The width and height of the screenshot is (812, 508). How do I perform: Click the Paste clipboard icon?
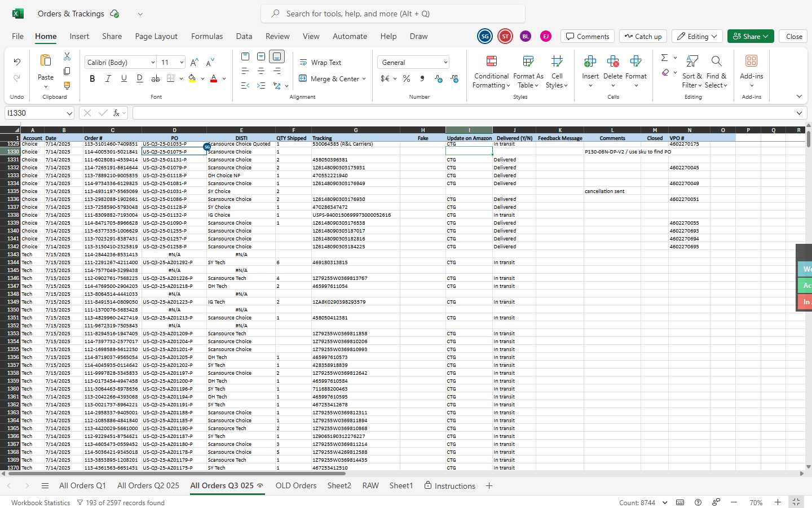tap(46, 61)
